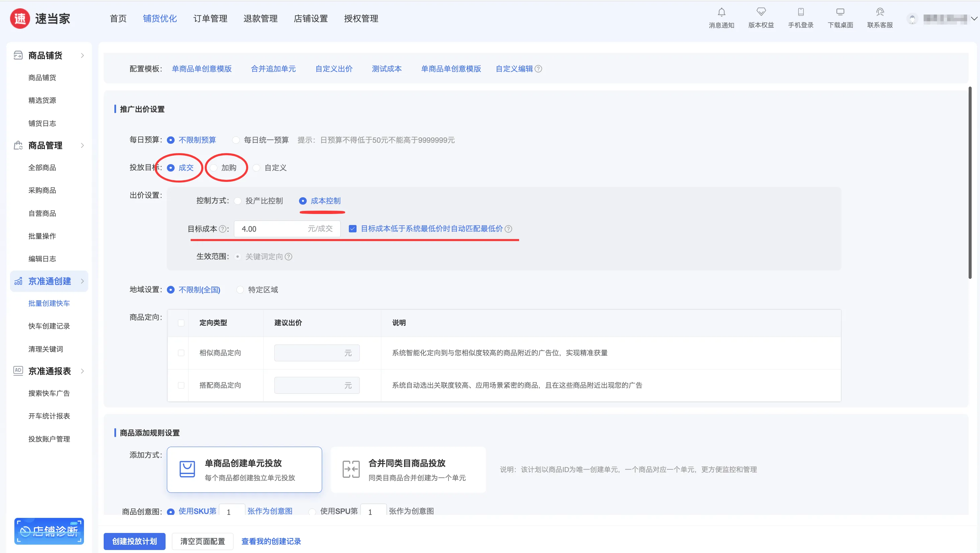Image resolution: width=980 pixels, height=553 pixels.
Task: Collapse the 商品铺货 sidebar section
Action: pos(83,56)
